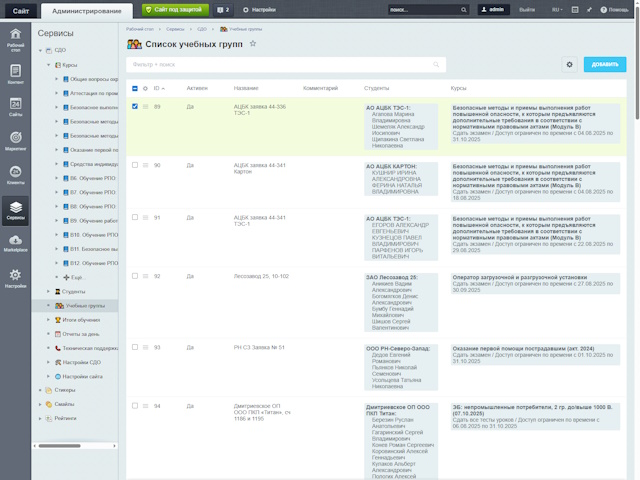Expand the Итоги обучения tree node

49,320
